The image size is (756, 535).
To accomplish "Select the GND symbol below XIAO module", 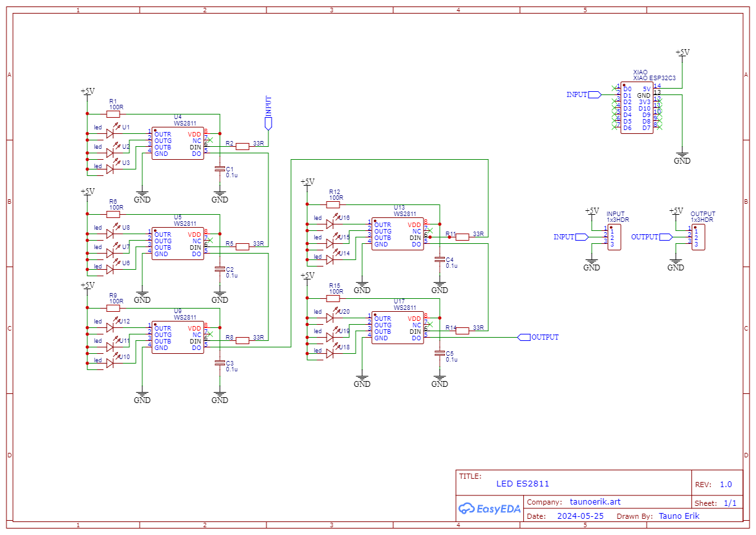I will pos(682,158).
